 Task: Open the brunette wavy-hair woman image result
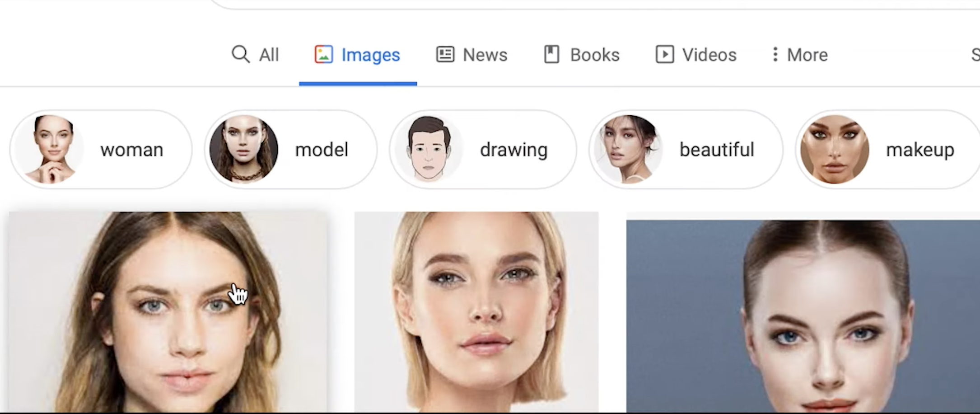168,312
